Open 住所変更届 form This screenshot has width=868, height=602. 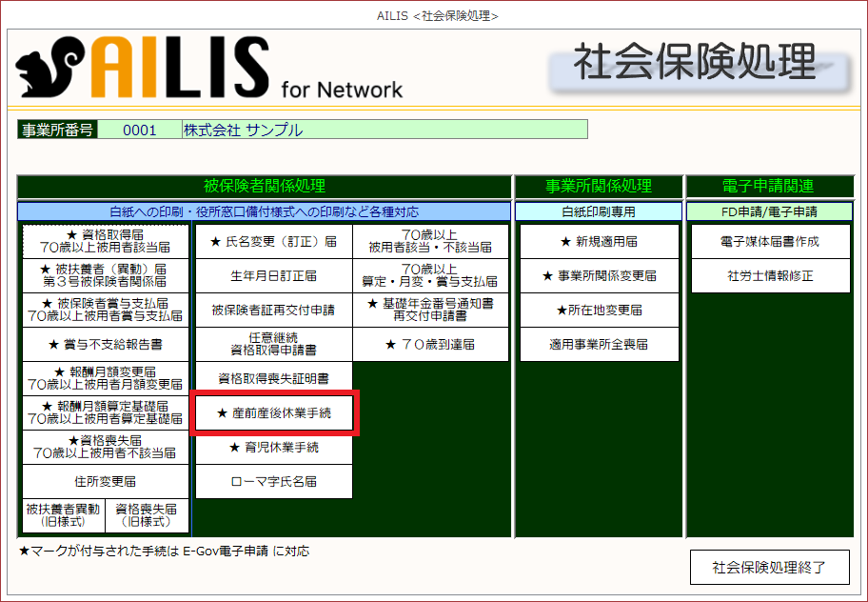tap(106, 481)
